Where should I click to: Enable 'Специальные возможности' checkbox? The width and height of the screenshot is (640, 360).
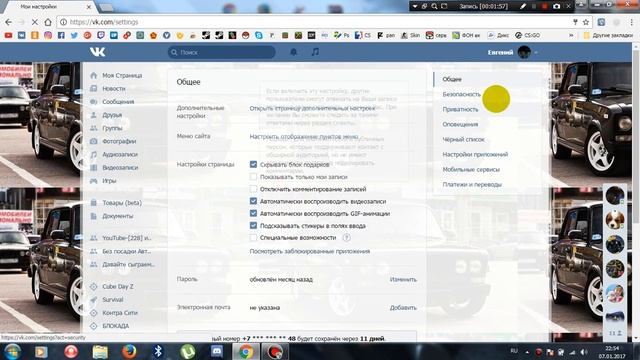pos(253,238)
